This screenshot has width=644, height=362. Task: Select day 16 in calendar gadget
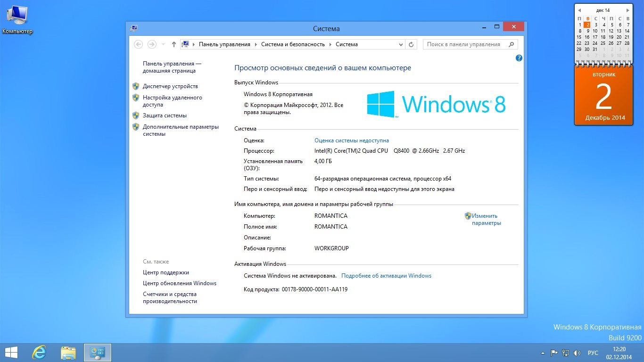587,37
